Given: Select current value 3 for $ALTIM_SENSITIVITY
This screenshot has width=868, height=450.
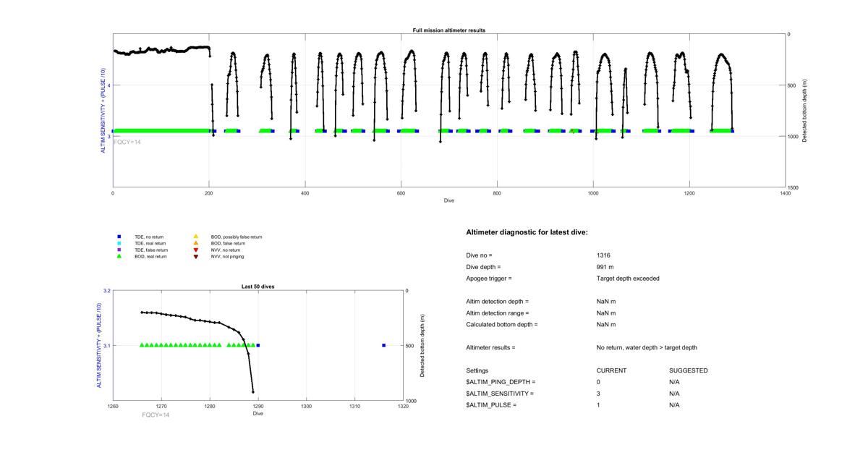Looking at the screenshot, I should [x=599, y=394].
